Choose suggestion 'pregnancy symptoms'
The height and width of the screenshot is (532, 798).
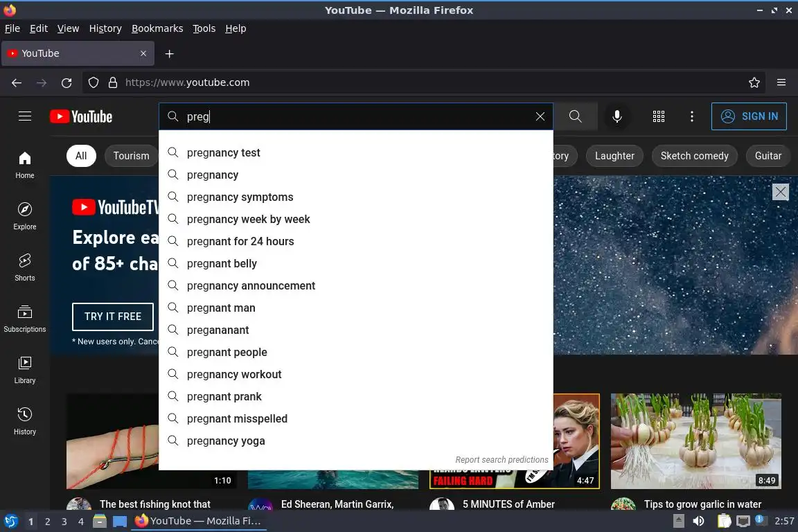pos(356,197)
